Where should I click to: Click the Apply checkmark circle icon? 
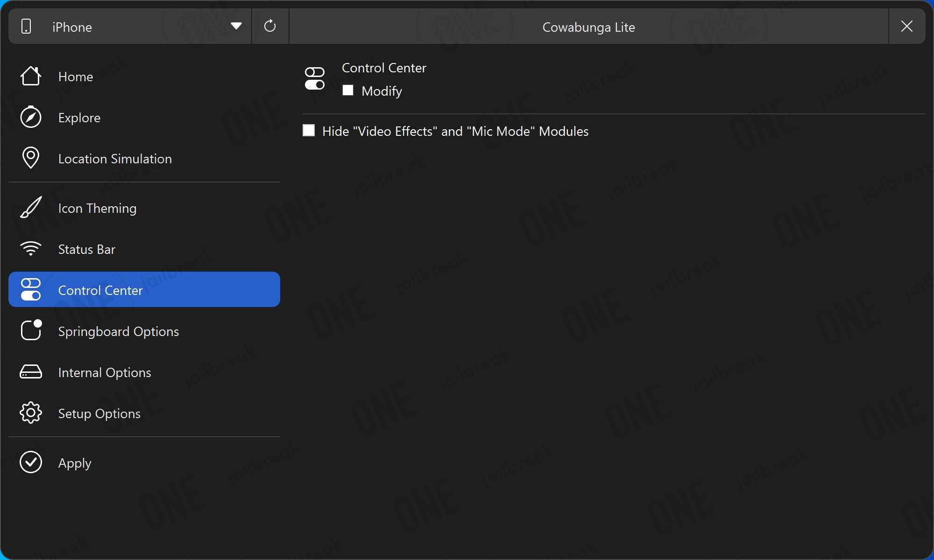31,462
